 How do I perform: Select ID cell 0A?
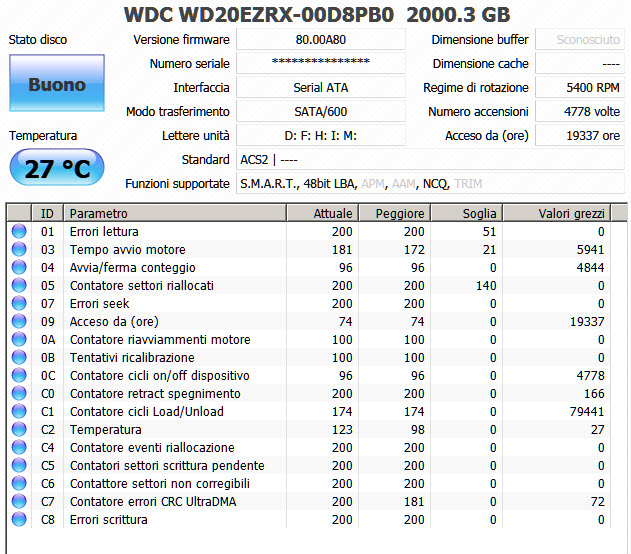tap(48, 340)
